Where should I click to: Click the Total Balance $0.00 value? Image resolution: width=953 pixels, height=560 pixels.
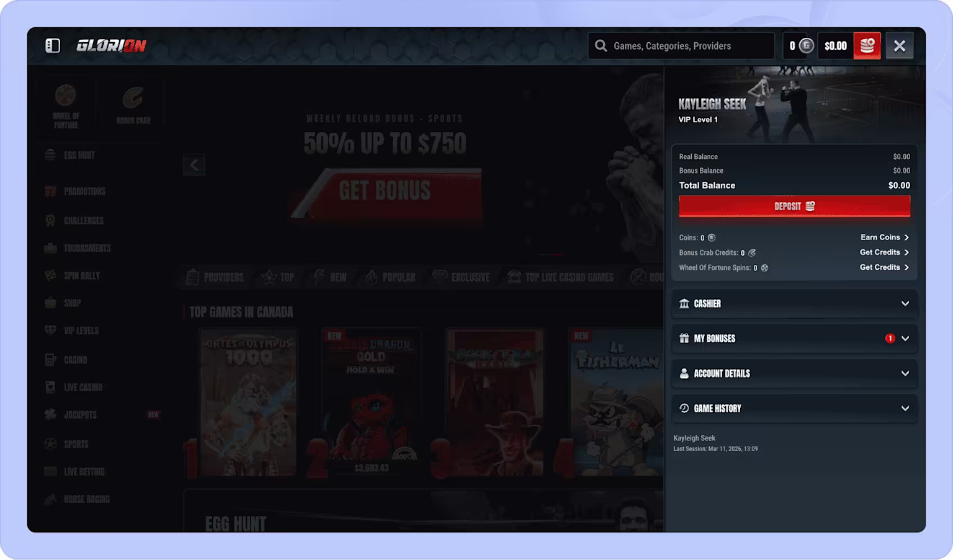point(899,185)
